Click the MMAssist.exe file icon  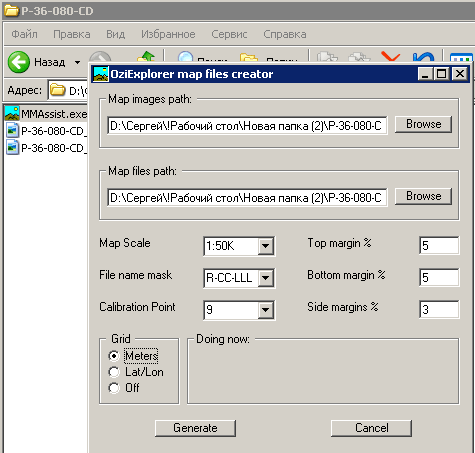[12, 114]
